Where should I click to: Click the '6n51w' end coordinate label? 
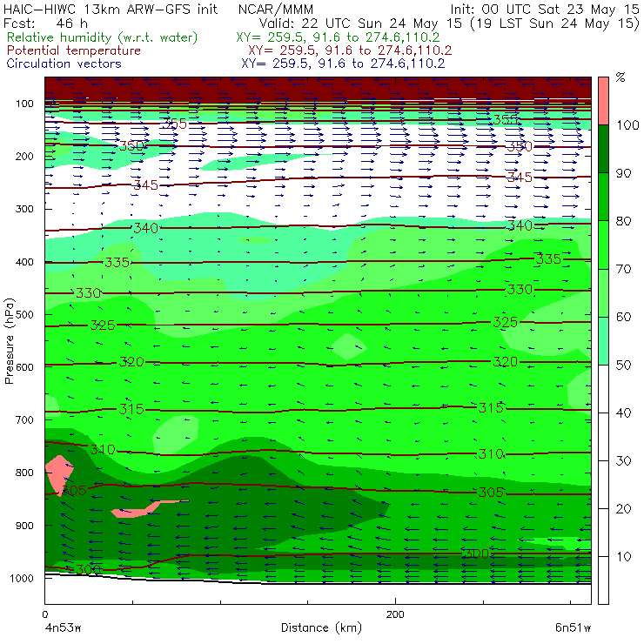click(573, 627)
